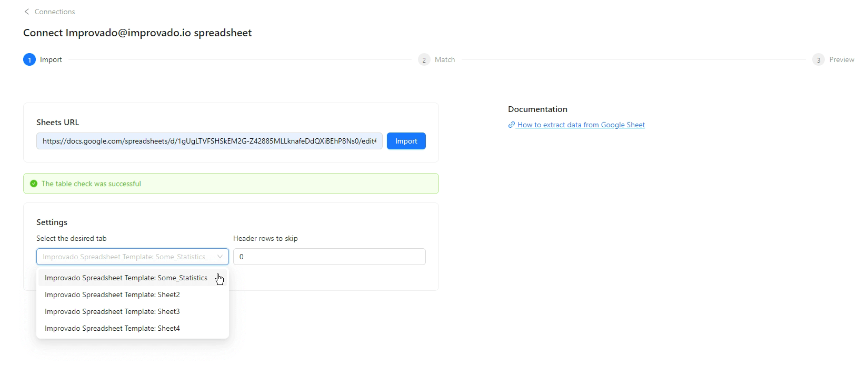This screenshot has width=868, height=366.
Task: Choose Sheet4 tab option
Action: tap(133, 328)
